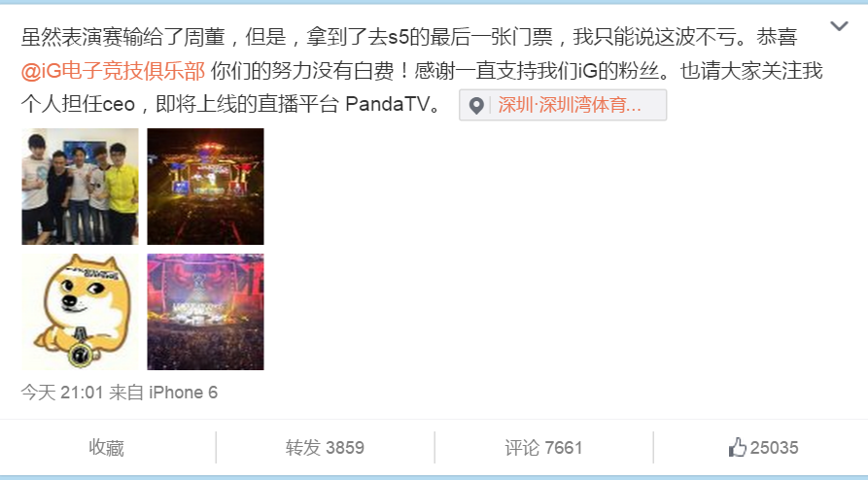Click the medal on doge thumbnail
This screenshot has height=480, width=868.
tap(82, 354)
